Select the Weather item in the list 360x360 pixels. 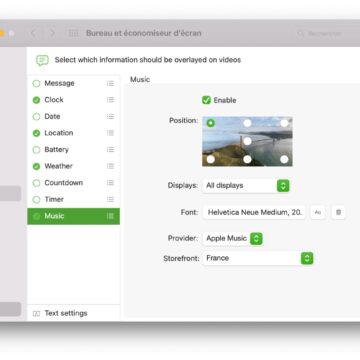pos(73,166)
